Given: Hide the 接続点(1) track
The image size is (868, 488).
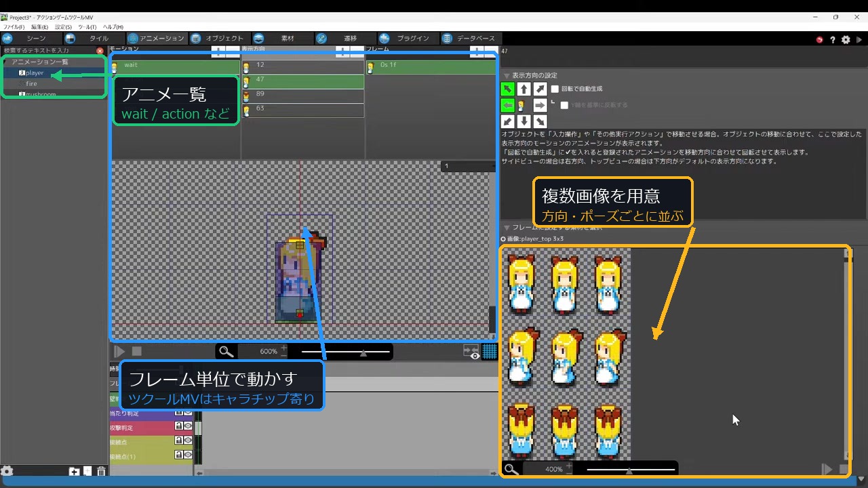Looking at the screenshot, I should (x=188, y=455).
